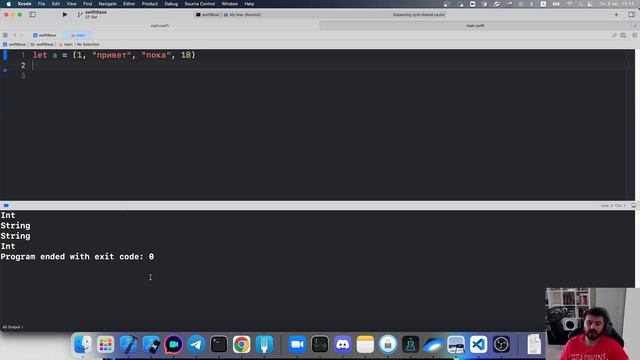Open Launchpad from the Dock

[105, 344]
